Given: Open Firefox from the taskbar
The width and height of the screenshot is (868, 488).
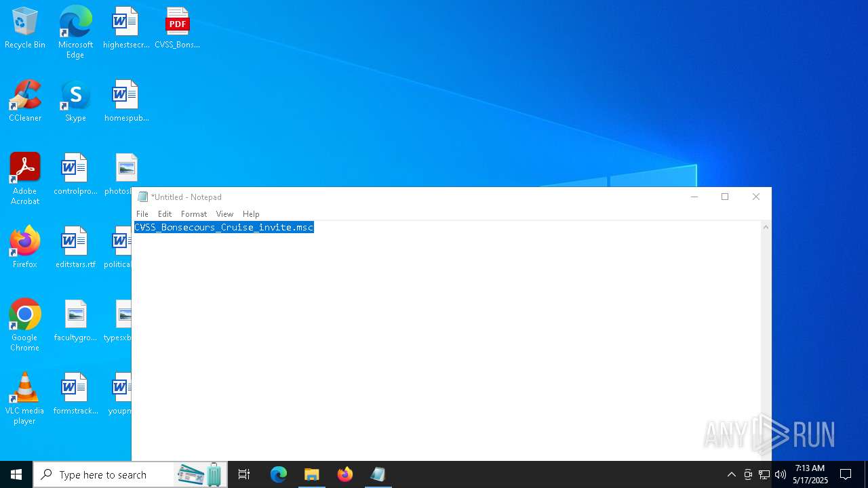Looking at the screenshot, I should pyautogui.click(x=345, y=474).
